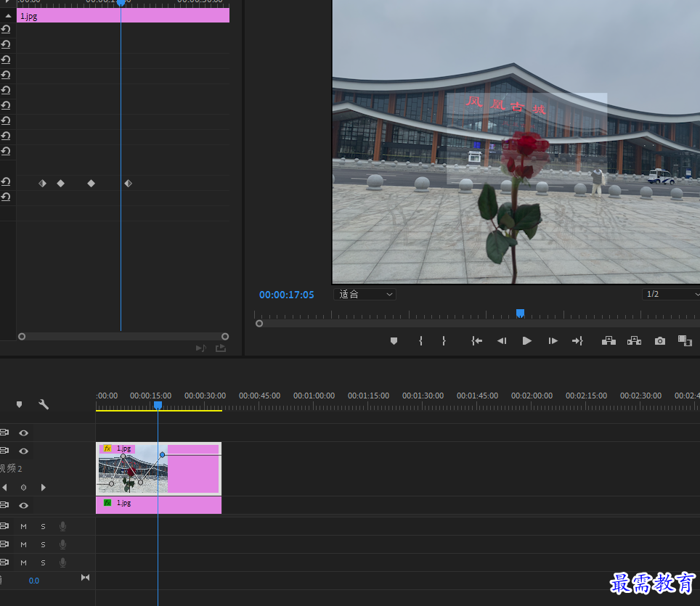Click the 0.0 volume value
This screenshot has height=606, width=700.
34,581
